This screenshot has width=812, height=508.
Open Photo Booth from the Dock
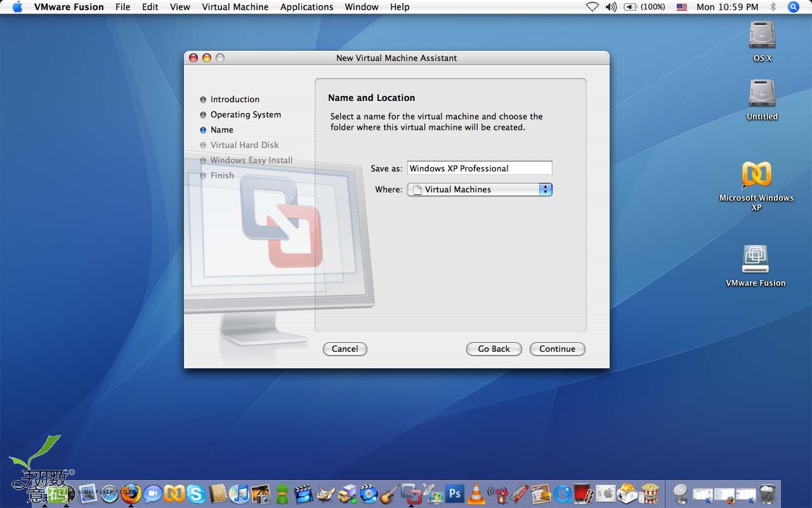583,493
